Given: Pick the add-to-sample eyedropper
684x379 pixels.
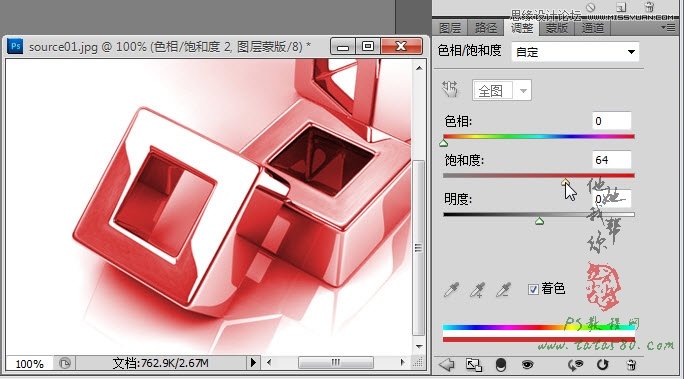Looking at the screenshot, I should click(478, 290).
